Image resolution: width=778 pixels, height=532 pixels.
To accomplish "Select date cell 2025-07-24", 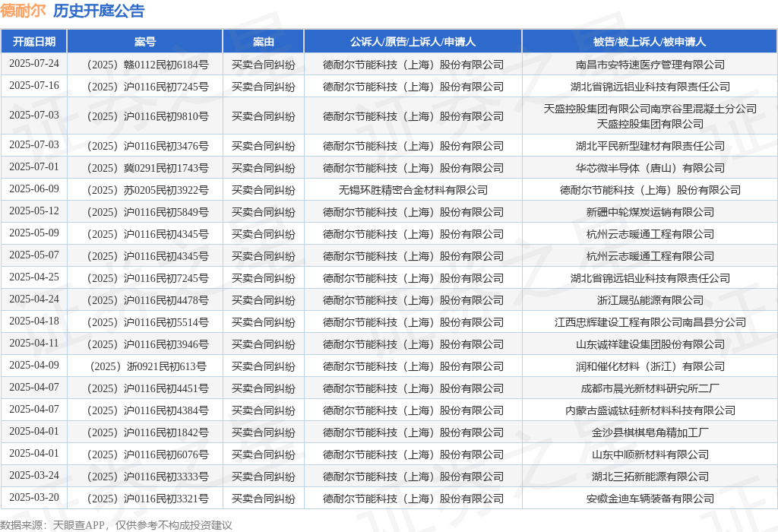I will (x=33, y=64).
